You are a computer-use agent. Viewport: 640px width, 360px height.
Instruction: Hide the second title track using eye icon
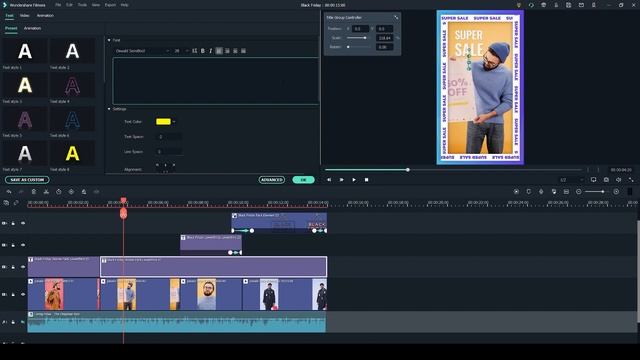(23, 245)
